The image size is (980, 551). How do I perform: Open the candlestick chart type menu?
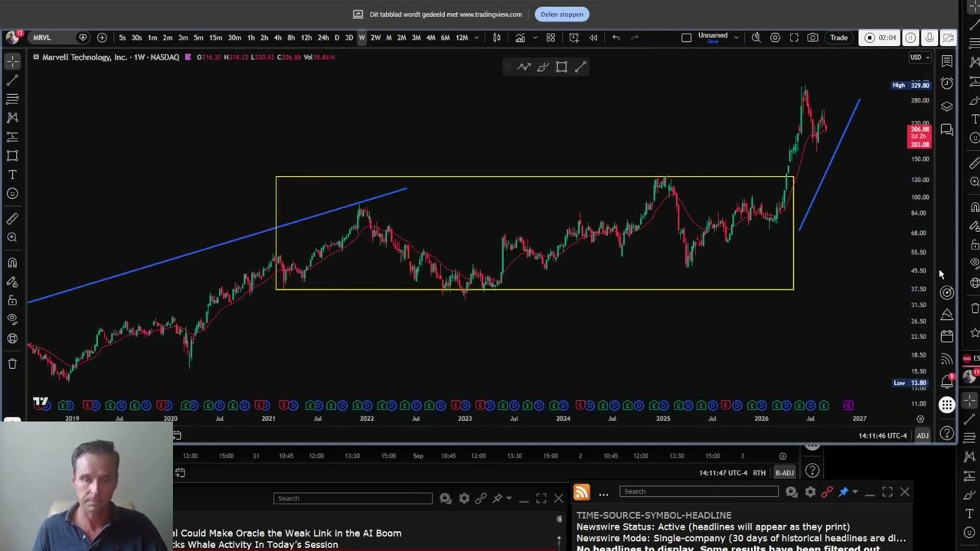click(x=497, y=37)
